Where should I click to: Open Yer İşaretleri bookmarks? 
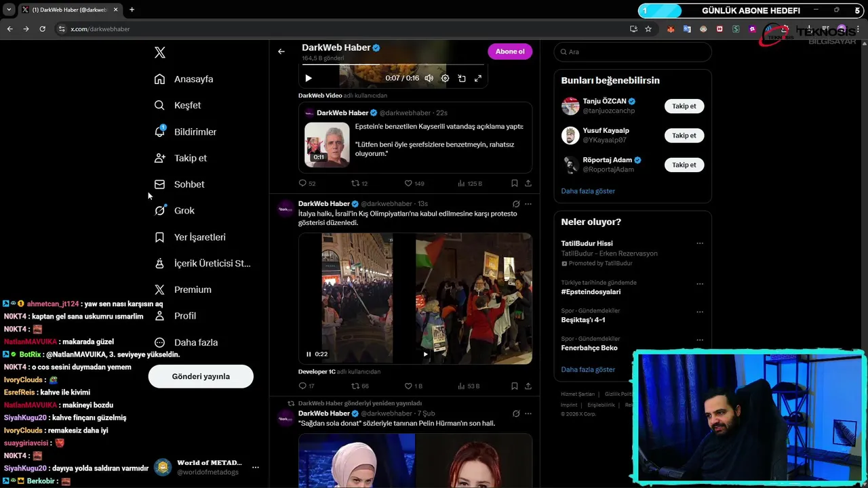point(190,237)
